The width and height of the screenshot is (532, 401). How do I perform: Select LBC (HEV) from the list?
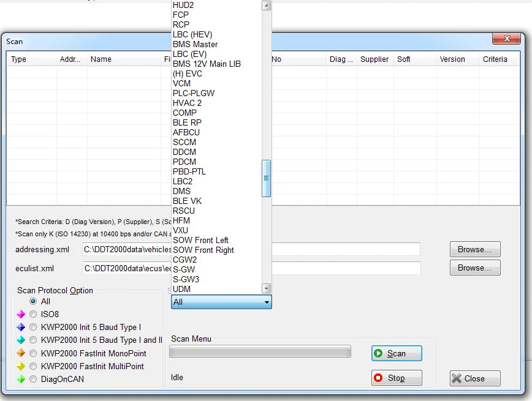point(216,34)
